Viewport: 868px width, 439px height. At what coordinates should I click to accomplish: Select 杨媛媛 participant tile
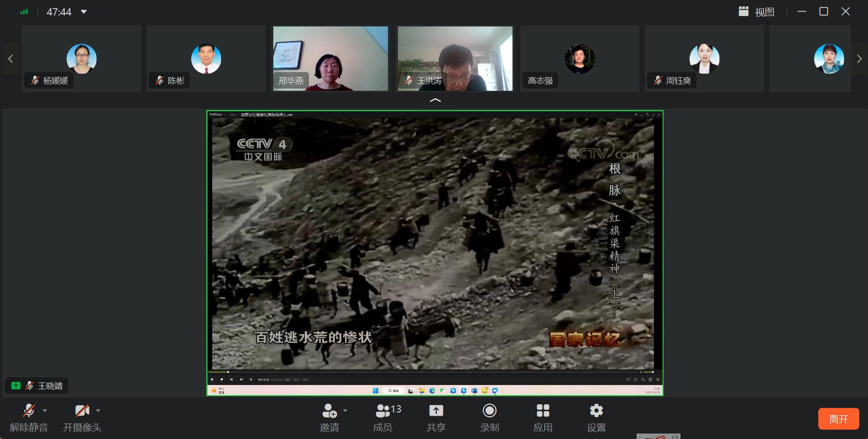click(x=81, y=59)
